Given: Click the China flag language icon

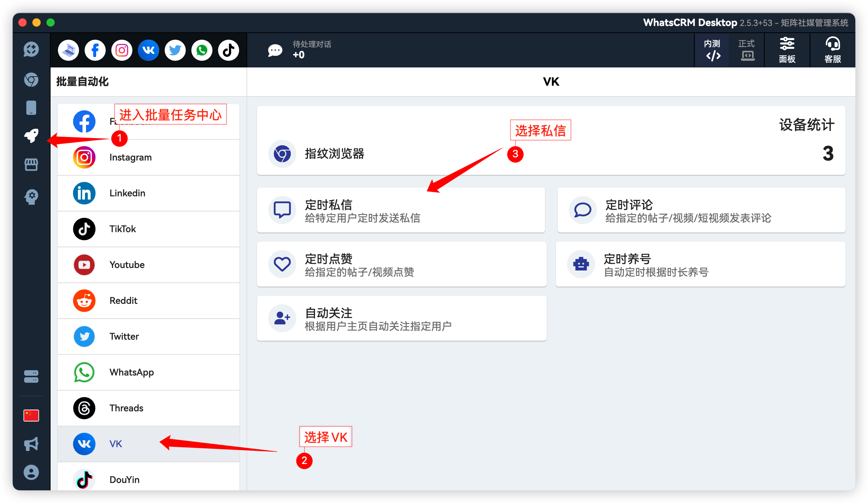Looking at the screenshot, I should pyautogui.click(x=31, y=415).
